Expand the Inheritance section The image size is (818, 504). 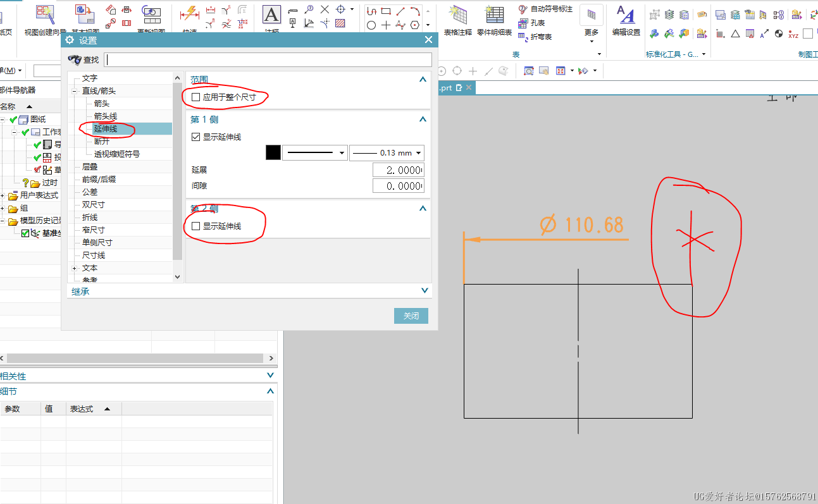pyautogui.click(x=424, y=291)
